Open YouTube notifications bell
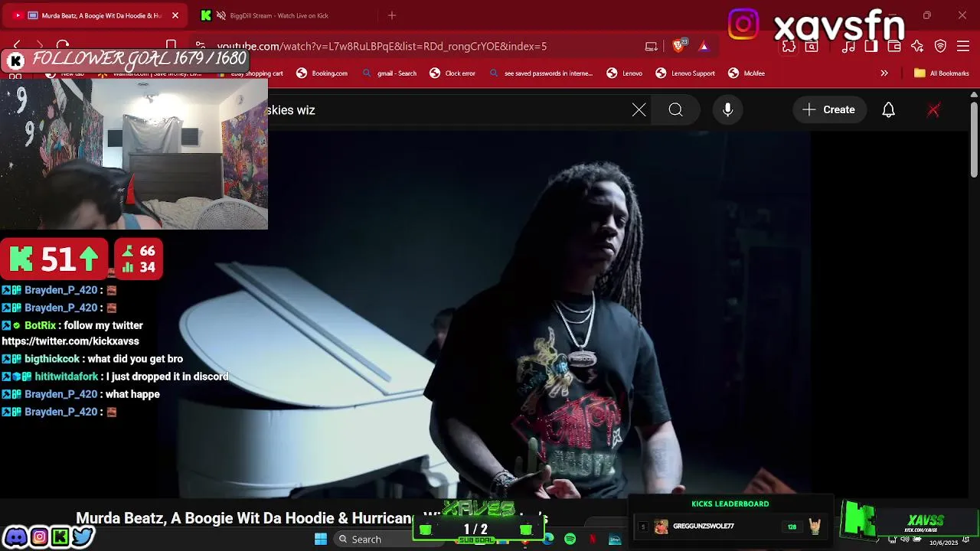 [x=889, y=109]
